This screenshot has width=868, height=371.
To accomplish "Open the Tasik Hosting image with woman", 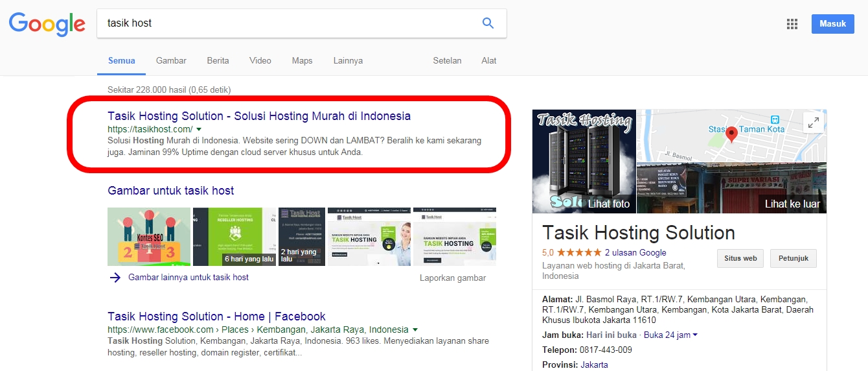I will (369, 237).
